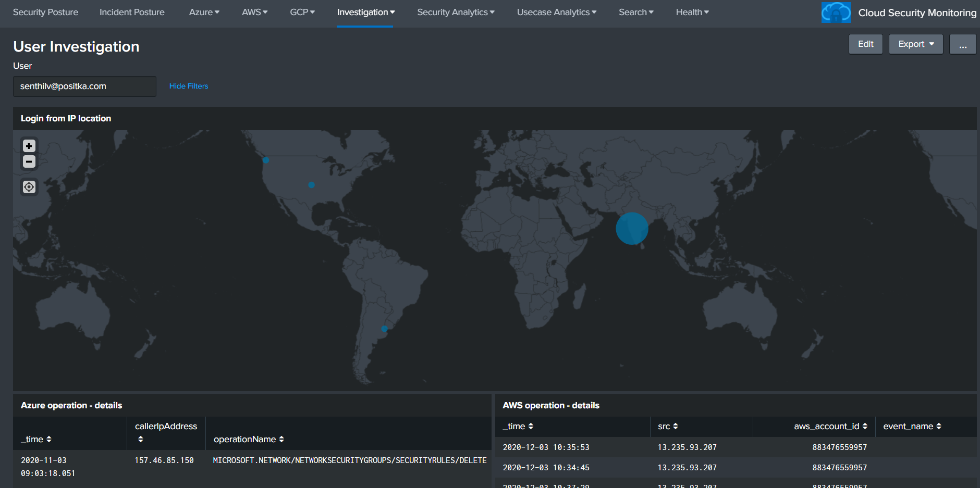Click account id 883476559957 in 10:34:45 row
Image resolution: width=980 pixels, height=488 pixels.
(x=840, y=468)
